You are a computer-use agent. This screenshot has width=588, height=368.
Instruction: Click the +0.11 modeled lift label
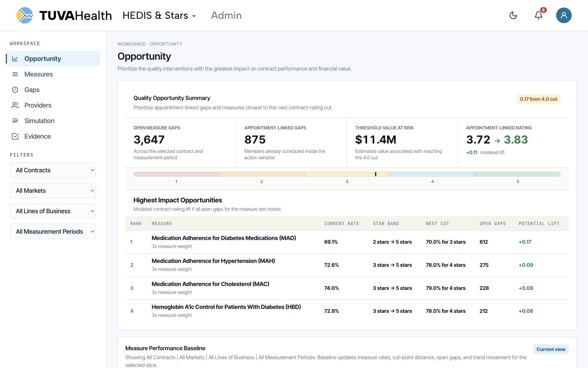pos(485,153)
